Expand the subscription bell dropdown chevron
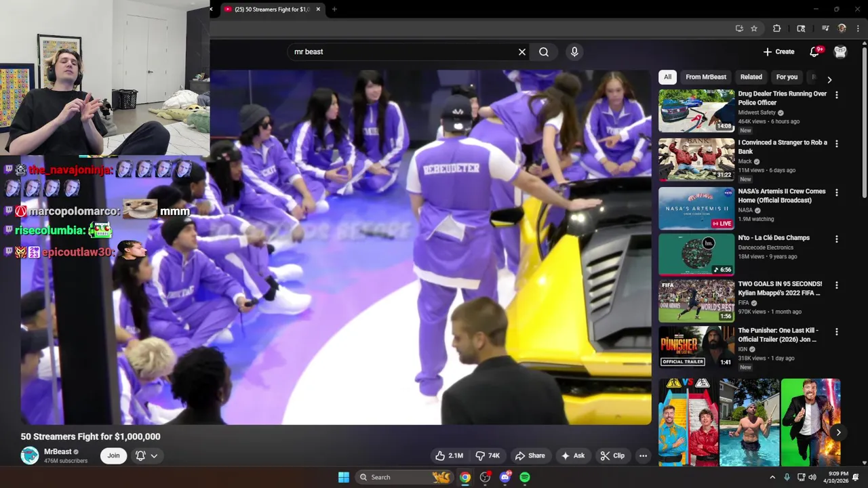The height and width of the screenshot is (488, 868). [x=155, y=455]
